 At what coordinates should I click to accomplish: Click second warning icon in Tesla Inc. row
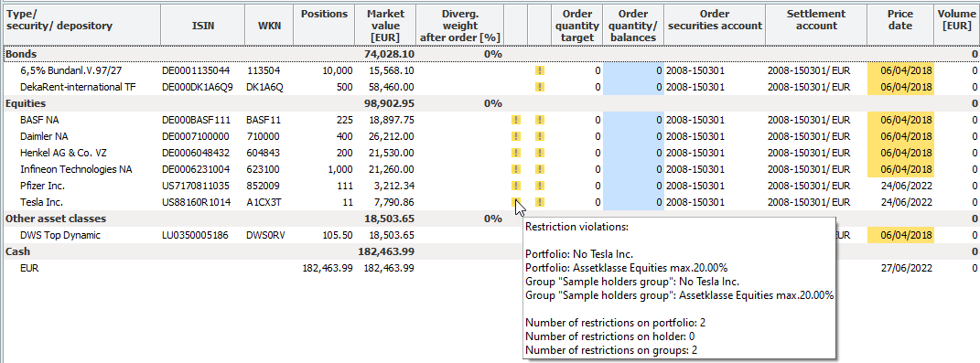pos(540,202)
